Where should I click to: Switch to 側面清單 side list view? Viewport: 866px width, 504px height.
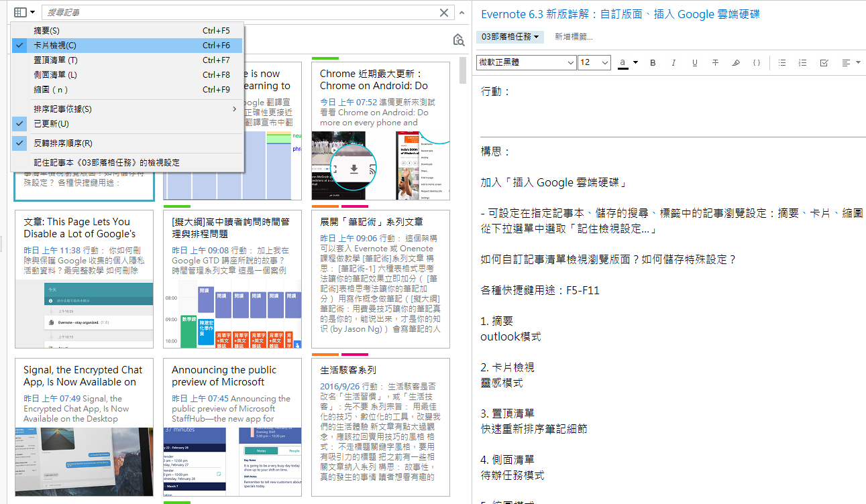pyautogui.click(x=127, y=75)
